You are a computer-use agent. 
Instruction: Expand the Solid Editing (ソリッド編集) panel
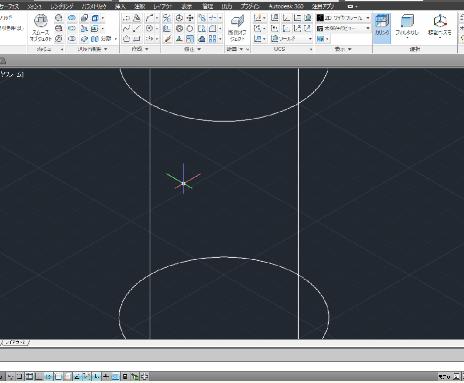92,49
